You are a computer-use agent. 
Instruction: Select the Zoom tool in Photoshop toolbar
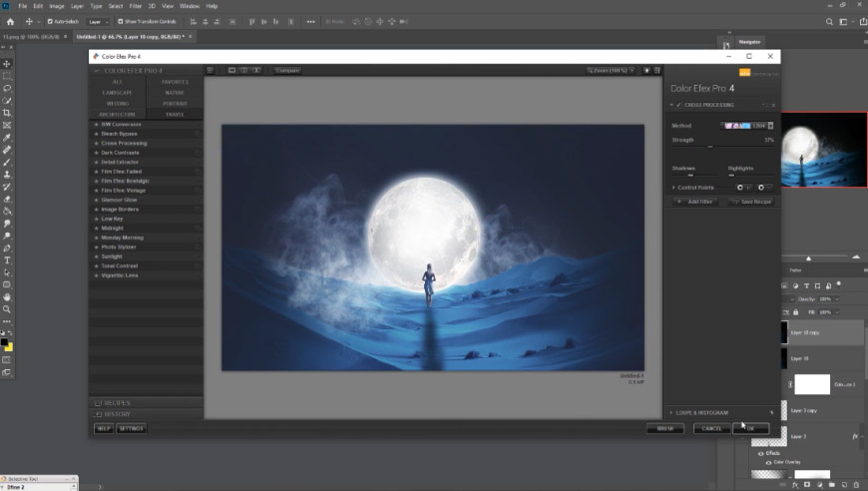(7, 309)
